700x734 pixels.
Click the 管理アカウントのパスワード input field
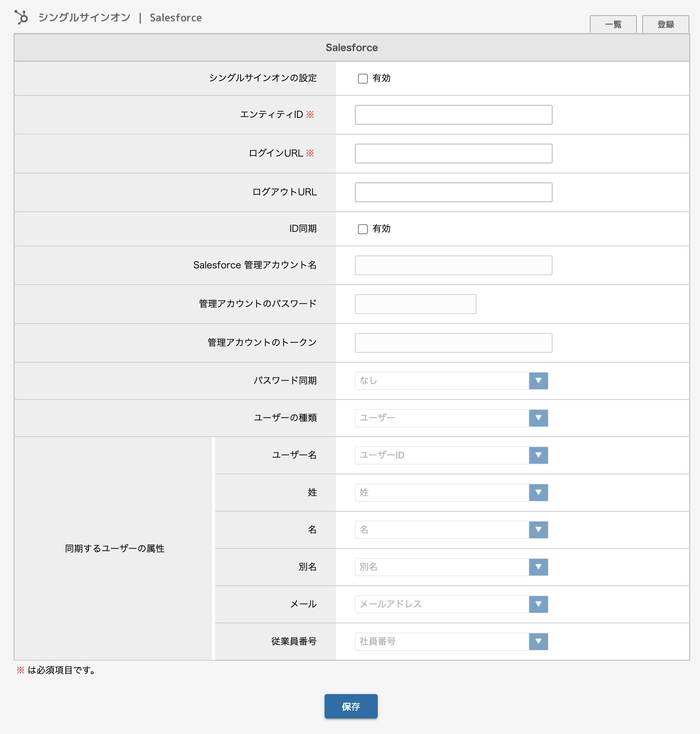[x=415, y=304]
